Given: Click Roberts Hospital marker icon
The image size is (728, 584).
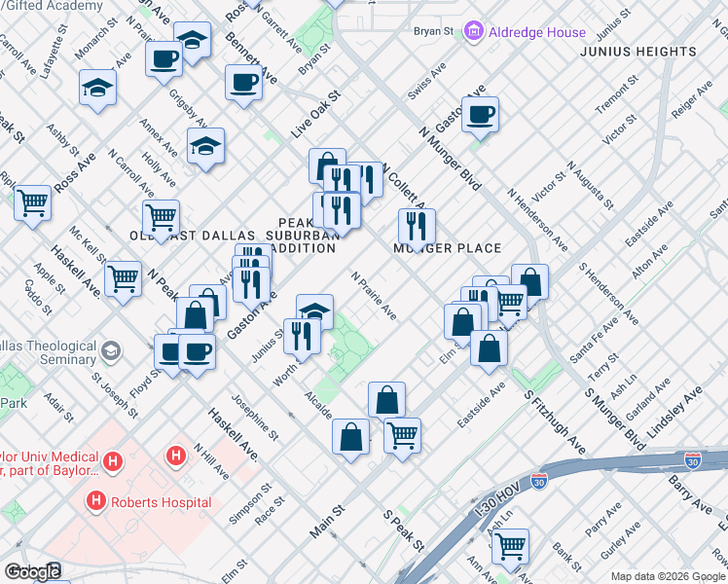Looking at the screenshot, I should point(96,502).
